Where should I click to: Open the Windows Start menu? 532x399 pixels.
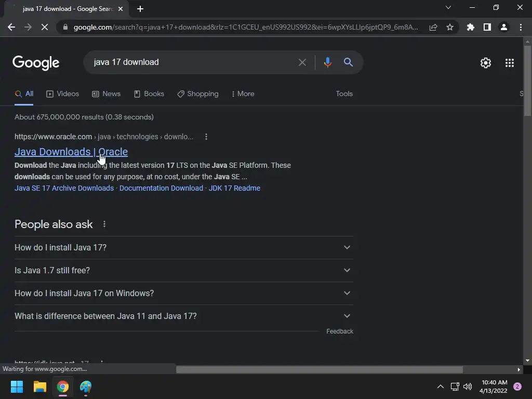17,387
